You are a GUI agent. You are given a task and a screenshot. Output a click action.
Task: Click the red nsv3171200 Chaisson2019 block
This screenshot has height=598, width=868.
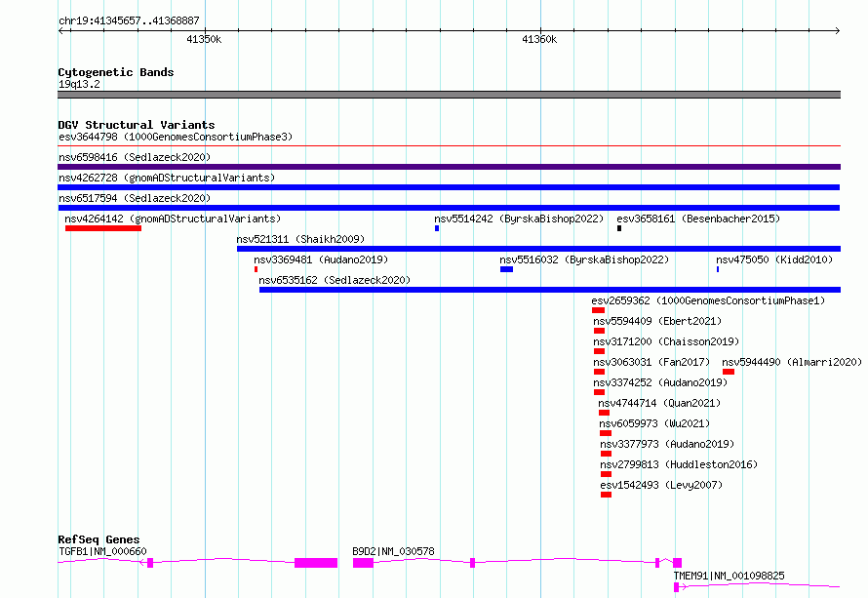(600, 351)
